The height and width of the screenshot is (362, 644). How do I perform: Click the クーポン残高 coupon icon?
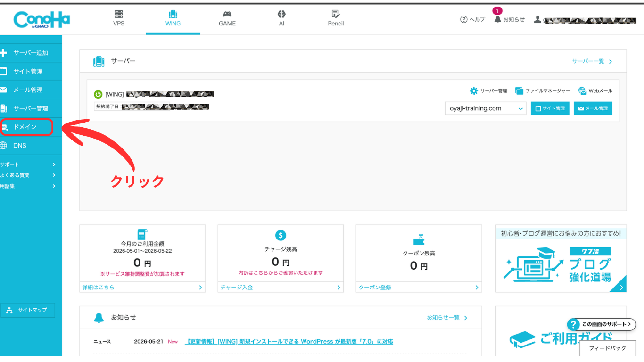click(x=419, y=239)
